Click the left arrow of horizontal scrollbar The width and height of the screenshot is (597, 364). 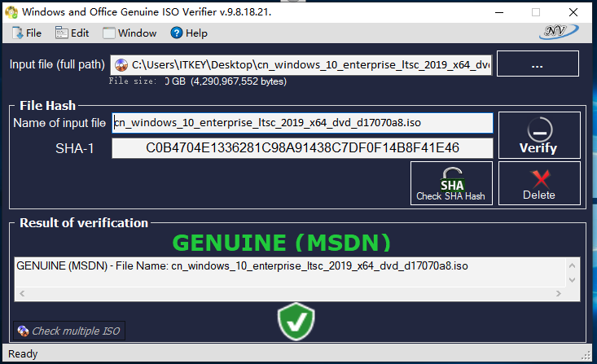22,293
